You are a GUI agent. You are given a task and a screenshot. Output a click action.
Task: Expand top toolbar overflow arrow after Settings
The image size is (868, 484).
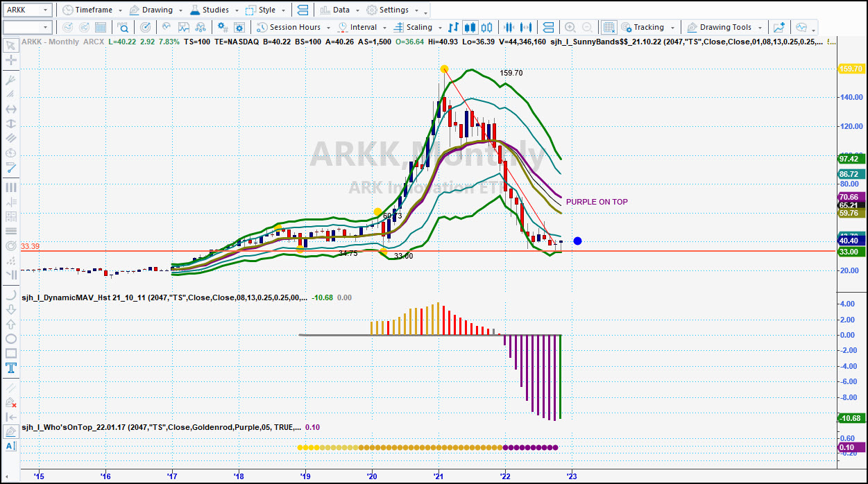click(x=426, y=12)
